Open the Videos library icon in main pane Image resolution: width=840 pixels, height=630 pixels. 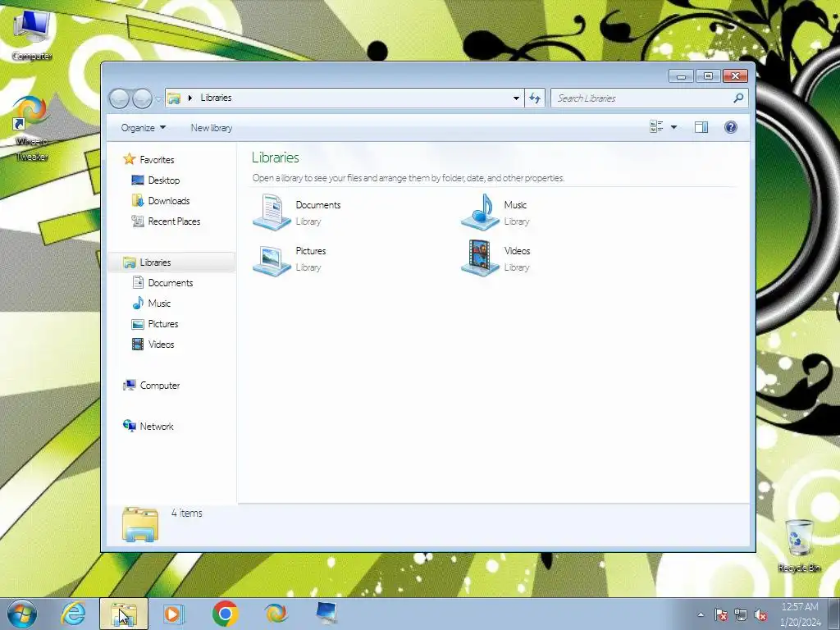(480, 258)
